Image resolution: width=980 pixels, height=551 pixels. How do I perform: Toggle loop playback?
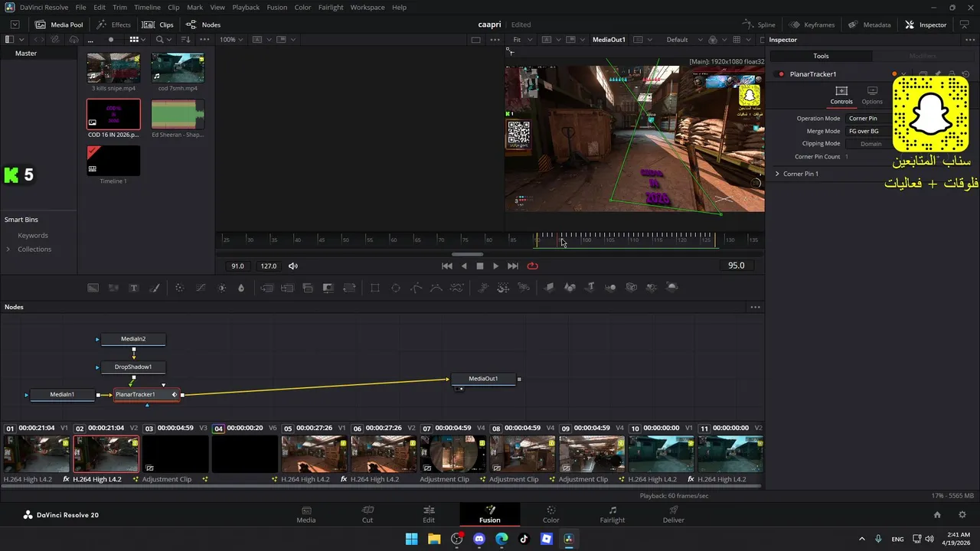[x=533, y=266]
